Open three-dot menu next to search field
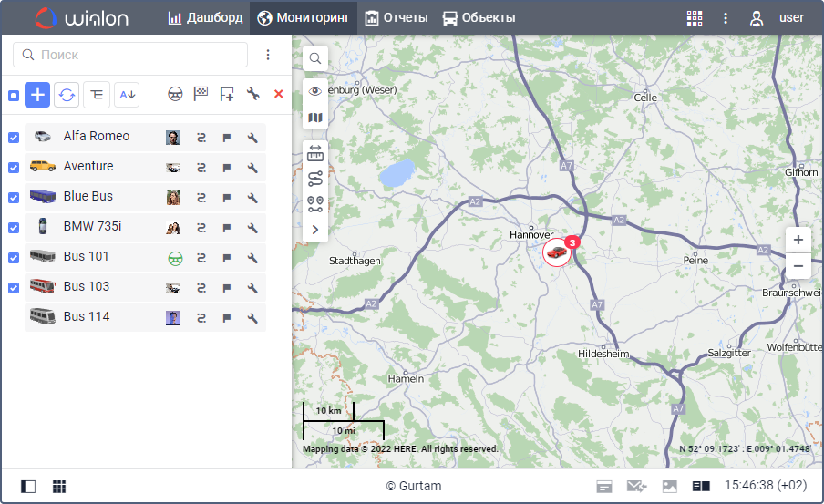824x504 pixels. [268, 55]
